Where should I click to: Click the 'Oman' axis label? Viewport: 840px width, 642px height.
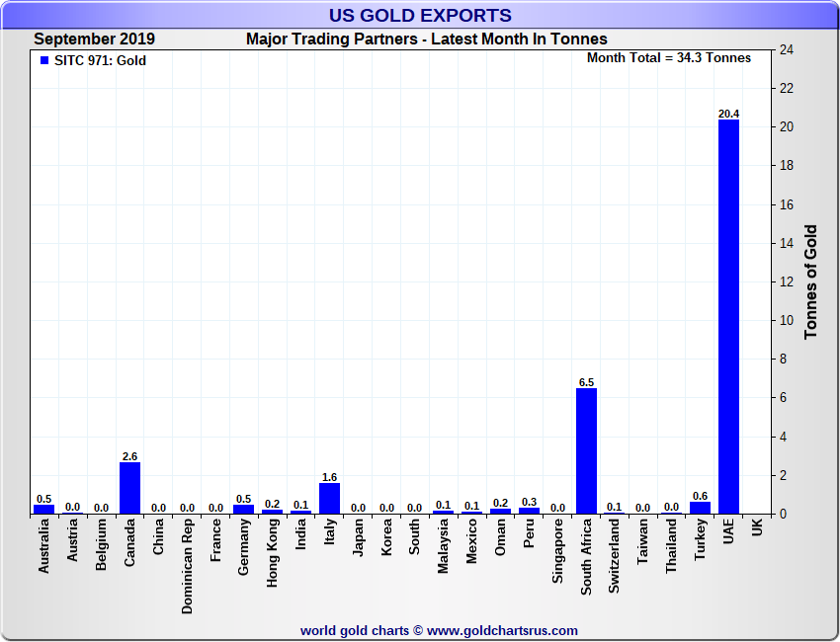(500, 537)
